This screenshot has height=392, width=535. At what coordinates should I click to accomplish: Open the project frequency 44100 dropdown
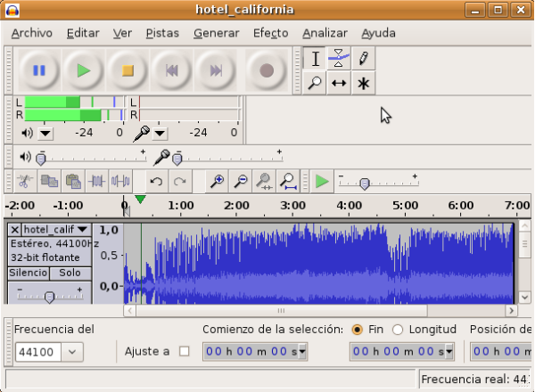coord(70,352)
